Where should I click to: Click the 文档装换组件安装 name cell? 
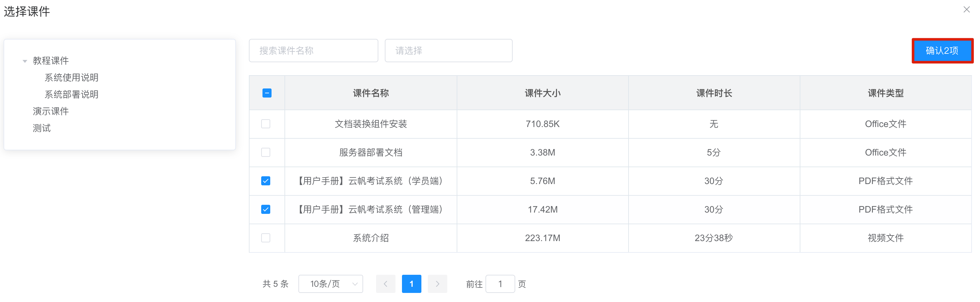coord(371,124)
